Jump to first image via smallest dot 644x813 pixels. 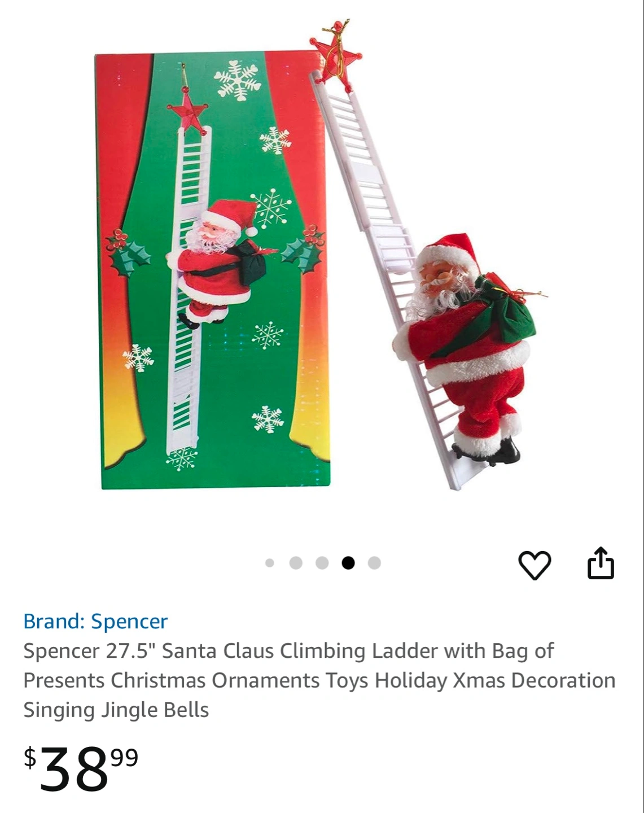coord(269,563)
